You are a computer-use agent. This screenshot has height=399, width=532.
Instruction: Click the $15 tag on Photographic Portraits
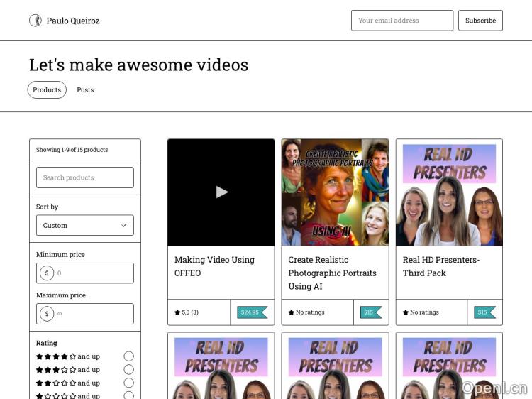coord(370,312)
